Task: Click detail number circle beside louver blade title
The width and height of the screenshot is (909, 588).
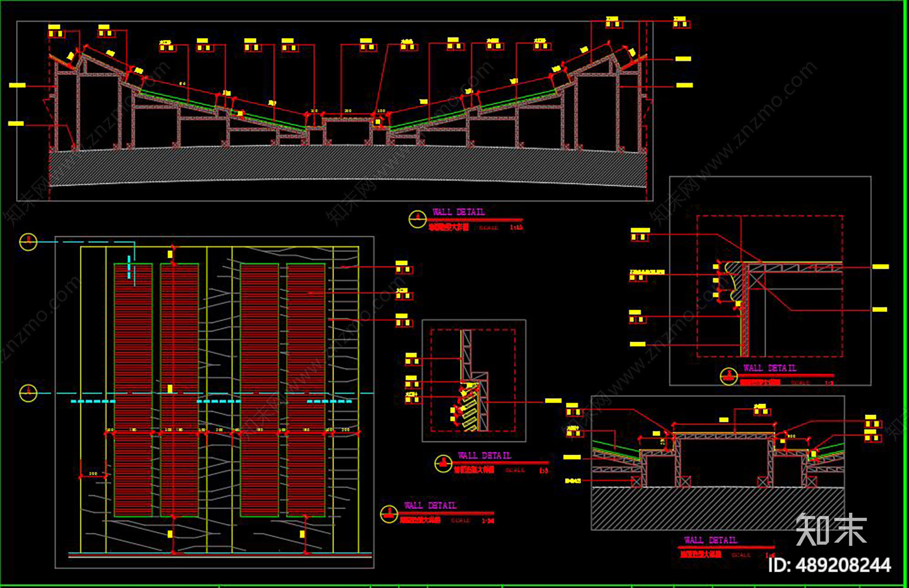Action: pyautogui.click(x=443, y=464)
